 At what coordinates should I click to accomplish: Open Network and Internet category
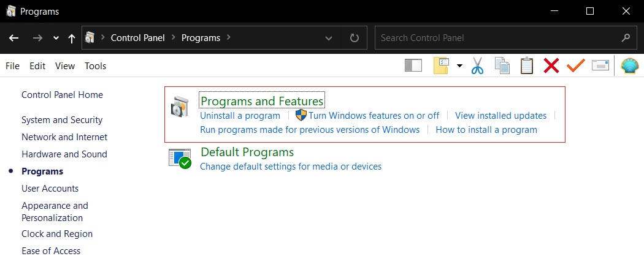click(64, 137)
